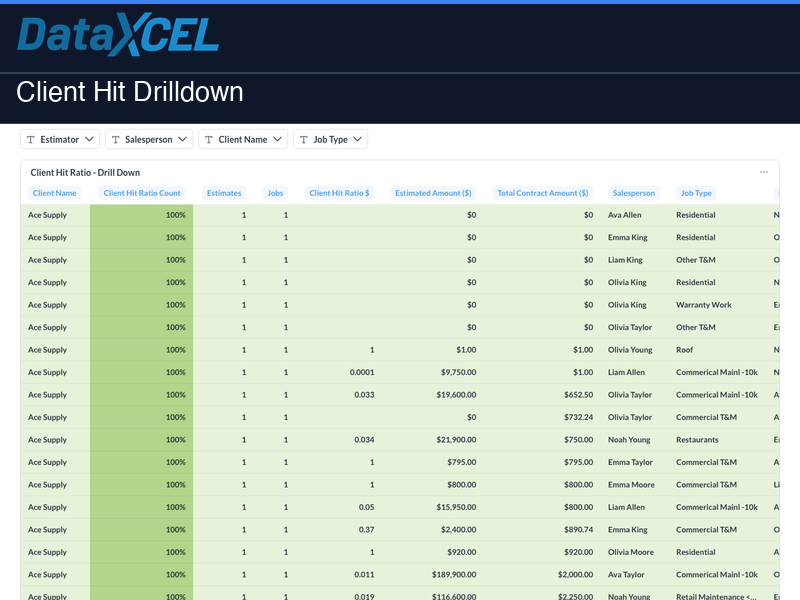Click the DataXcel logo
Viewport: 800px width, 600px height.
[118, 36]
